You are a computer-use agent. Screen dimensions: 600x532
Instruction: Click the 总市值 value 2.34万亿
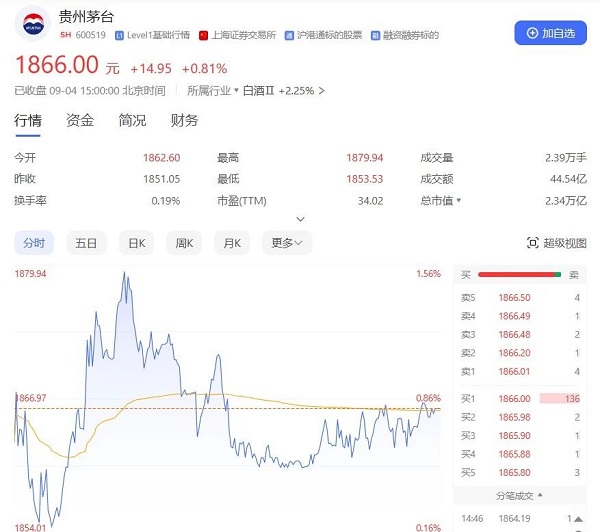point(566,201)
